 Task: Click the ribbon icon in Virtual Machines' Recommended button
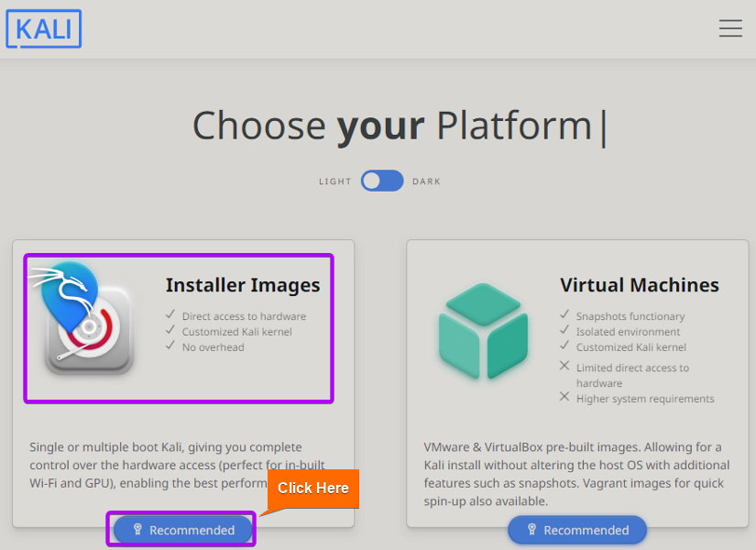point(531,529)
